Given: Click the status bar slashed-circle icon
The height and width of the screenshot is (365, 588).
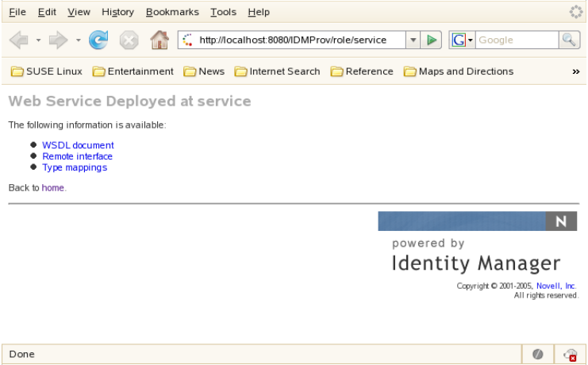Looking at the screenshot, I should [x=538, y=354].
